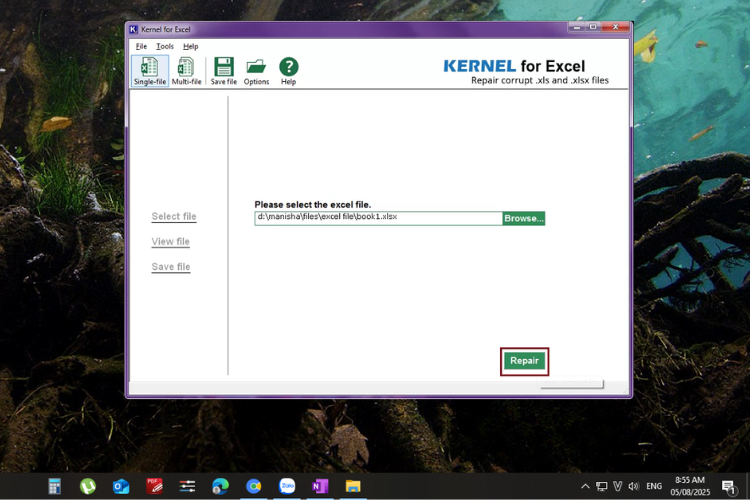Open the volume control in system tray
Image resolution: width=750 pixels, height=500 pixels.
pyautogui.click(x=633, y=486)
